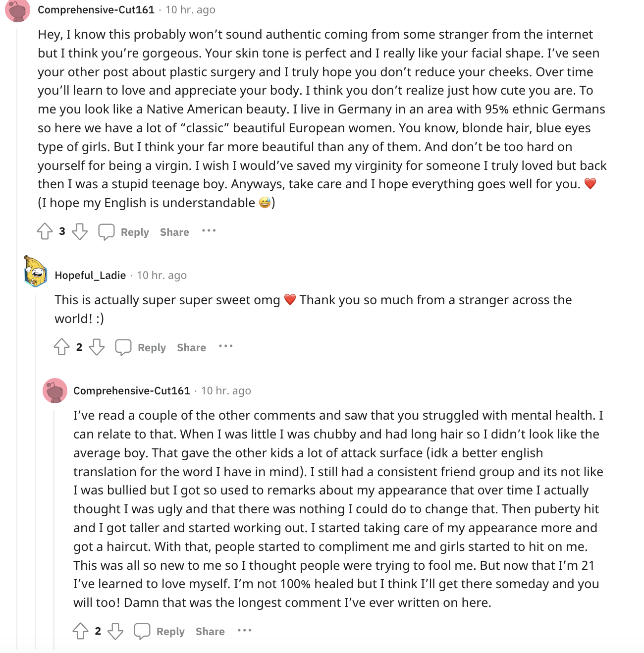
Task: Downvote the last comment about mental health
Action: point(115,631)
